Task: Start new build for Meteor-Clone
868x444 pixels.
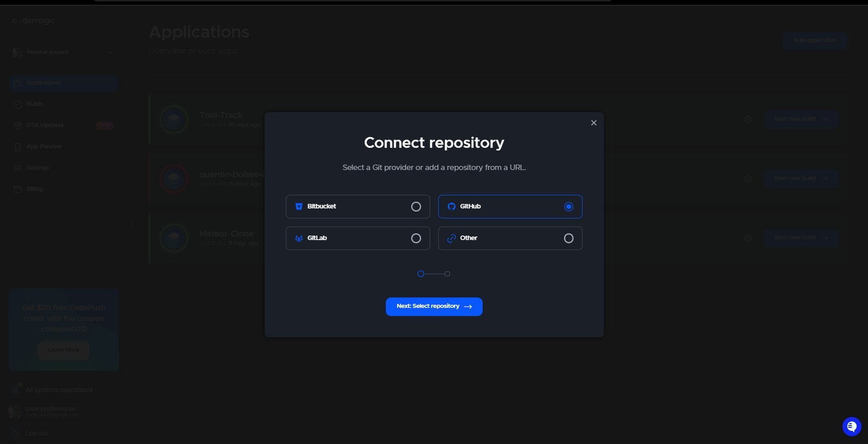Action: point(801,237)
